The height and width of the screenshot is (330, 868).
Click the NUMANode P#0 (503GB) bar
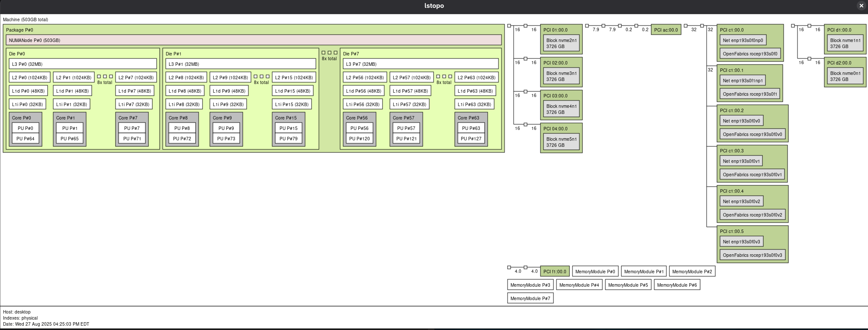254,40
